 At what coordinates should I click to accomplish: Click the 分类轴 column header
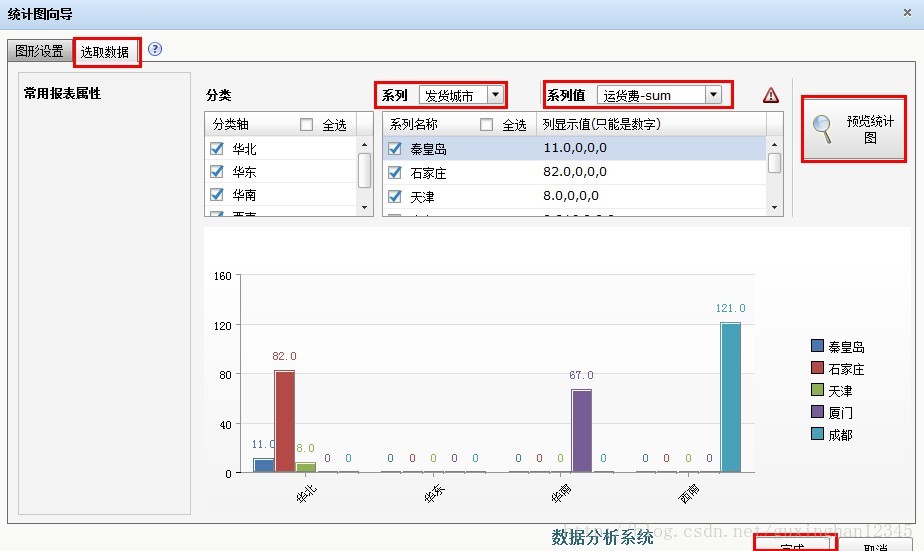click(x=230, y=124)
